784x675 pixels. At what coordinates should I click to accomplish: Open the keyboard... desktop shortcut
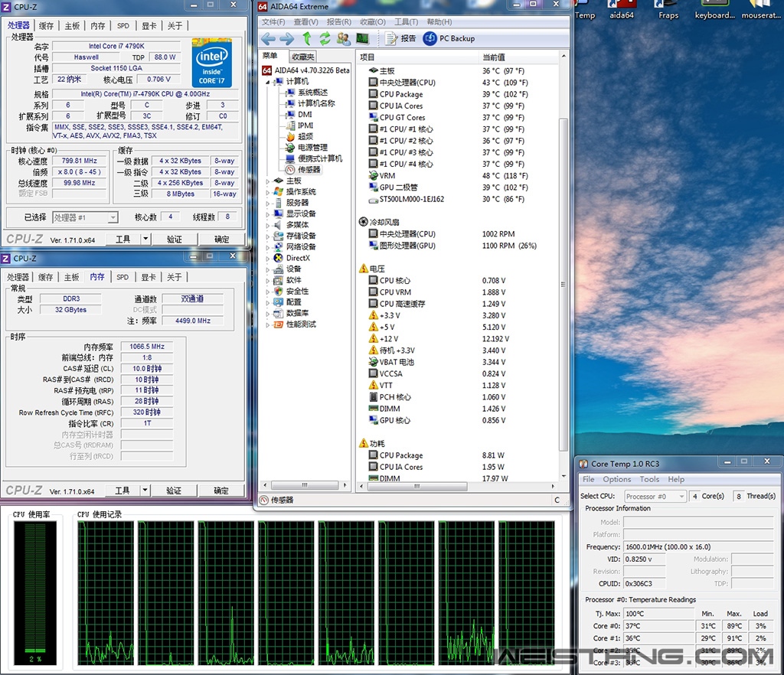(714, 10)
